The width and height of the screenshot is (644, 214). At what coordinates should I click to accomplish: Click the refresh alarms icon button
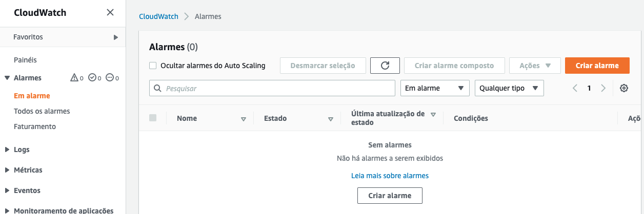(385, 66)
